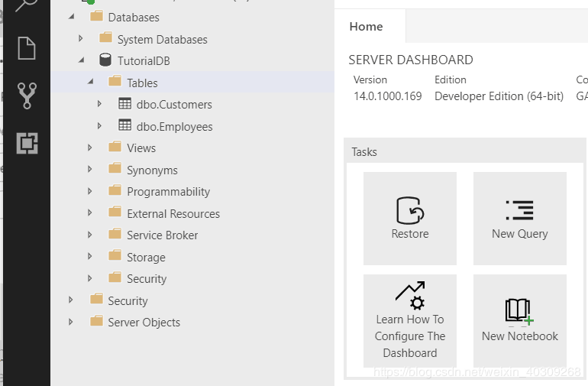This screenshot has height=386, width=588.
Task: Open the Extensions icon in activity bar
Action: click(x=27, y=143)
